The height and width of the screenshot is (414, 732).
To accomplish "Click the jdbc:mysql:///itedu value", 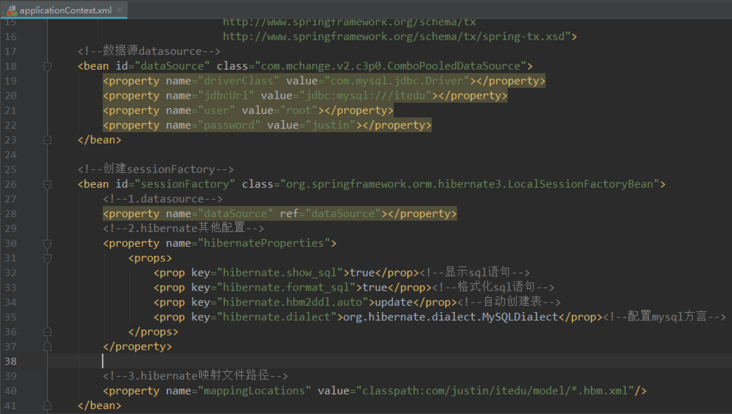I will (x=366, y=96).
